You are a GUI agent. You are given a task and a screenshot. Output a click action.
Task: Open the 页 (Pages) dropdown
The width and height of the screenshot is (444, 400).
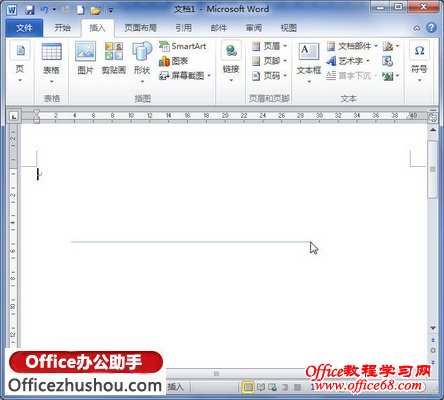(x=20, y=62)
